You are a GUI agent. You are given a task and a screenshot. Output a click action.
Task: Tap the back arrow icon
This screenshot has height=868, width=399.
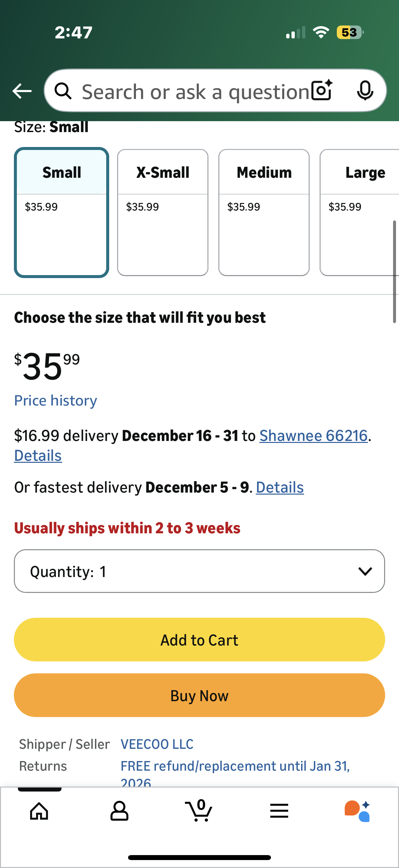pos(22,91)
